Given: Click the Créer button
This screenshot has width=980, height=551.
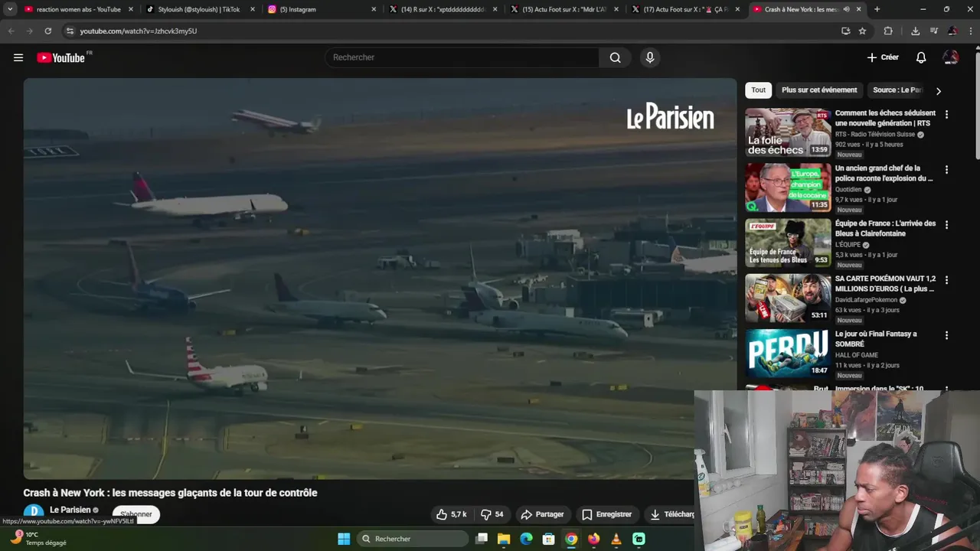Looking at the screenshot, I should coord(883,57).
